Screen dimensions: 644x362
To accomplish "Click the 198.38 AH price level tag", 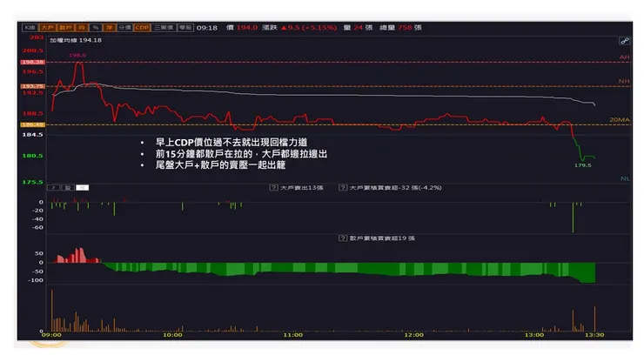I will pyautogui.click(x=33, y=62).
